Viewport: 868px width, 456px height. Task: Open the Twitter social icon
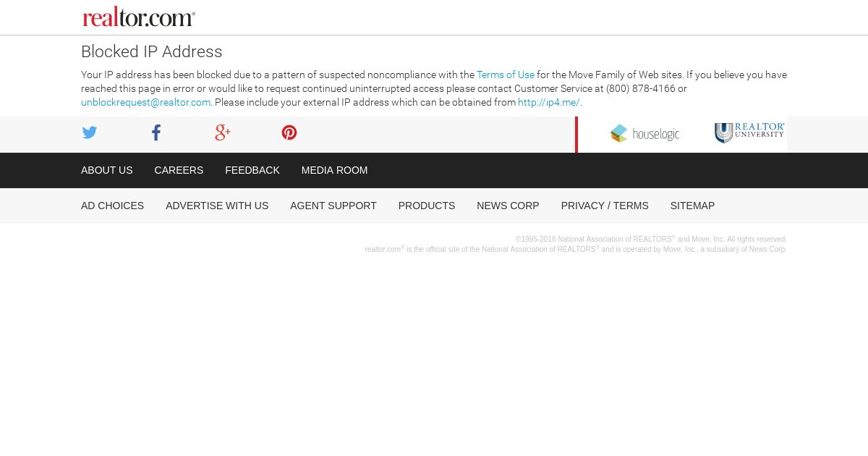coord(90,132)
